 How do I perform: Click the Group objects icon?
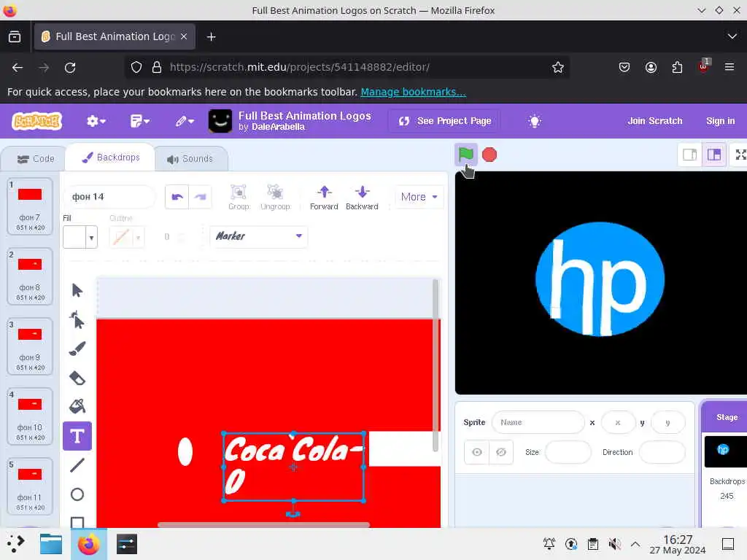pos(239,197)
